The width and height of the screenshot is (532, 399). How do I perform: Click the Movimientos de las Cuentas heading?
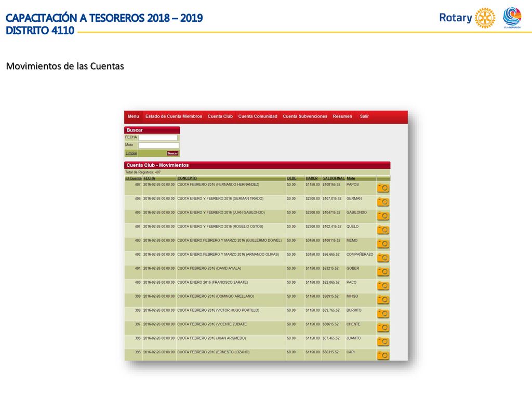pos(65,66)
